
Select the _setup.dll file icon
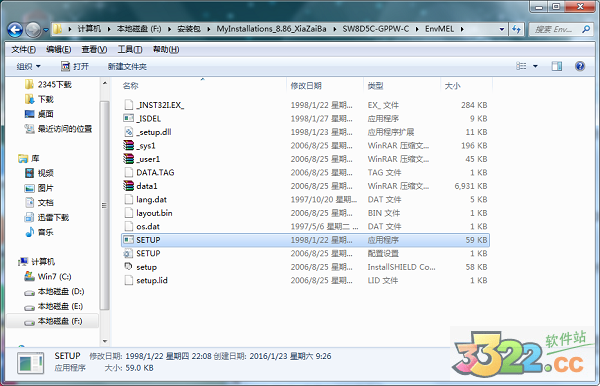click(x=129, y=132)
